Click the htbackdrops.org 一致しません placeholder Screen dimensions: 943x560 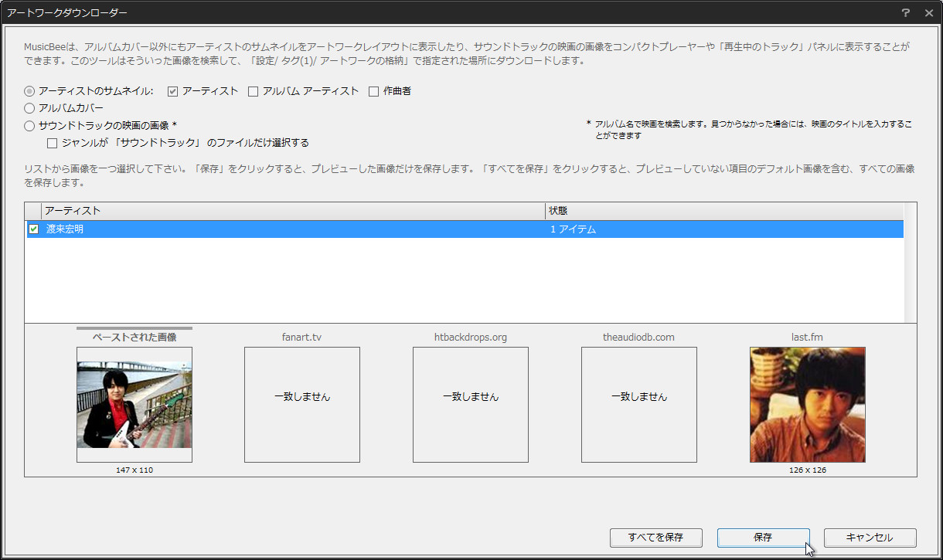(470, 404)
